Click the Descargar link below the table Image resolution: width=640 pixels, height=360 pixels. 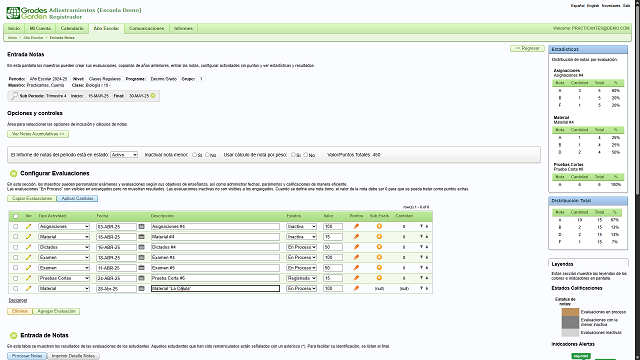[18, 300]
